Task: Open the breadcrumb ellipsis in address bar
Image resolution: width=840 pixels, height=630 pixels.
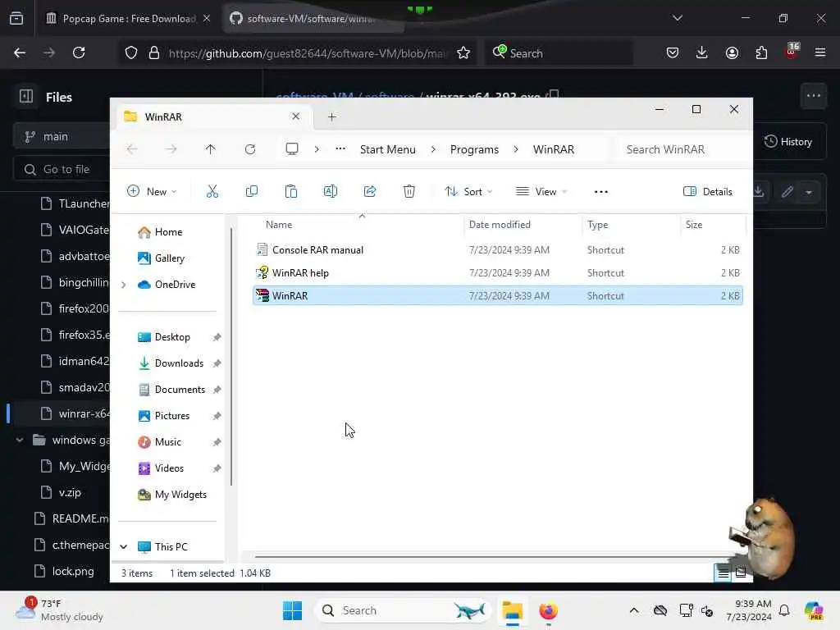Action: [x=340, y=149]
